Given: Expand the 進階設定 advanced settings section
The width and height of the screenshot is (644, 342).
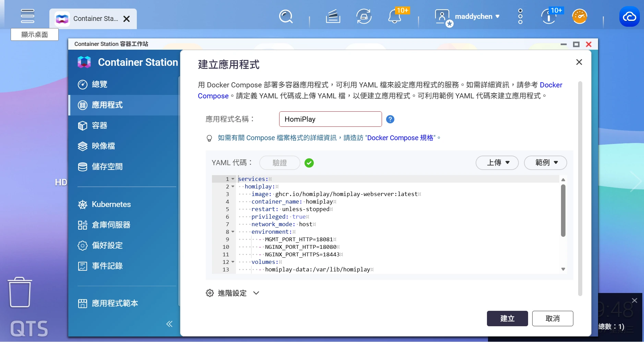Looking at the screenshot, I should pos(232,293).
